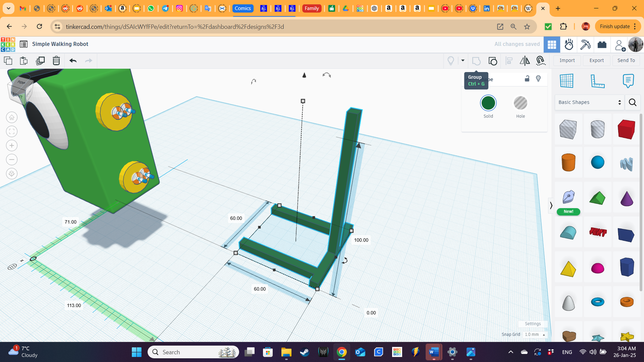644x362 pixels.
Task: Open the Notes annotation tool
Action: tap(628, 81)
